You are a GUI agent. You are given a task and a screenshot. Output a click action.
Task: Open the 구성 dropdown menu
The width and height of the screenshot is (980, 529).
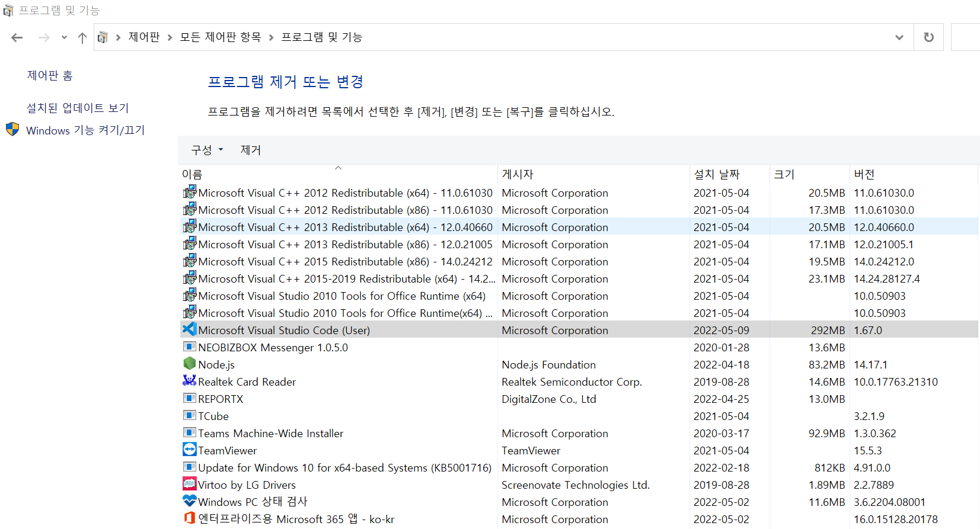click(x=207, y=150)
